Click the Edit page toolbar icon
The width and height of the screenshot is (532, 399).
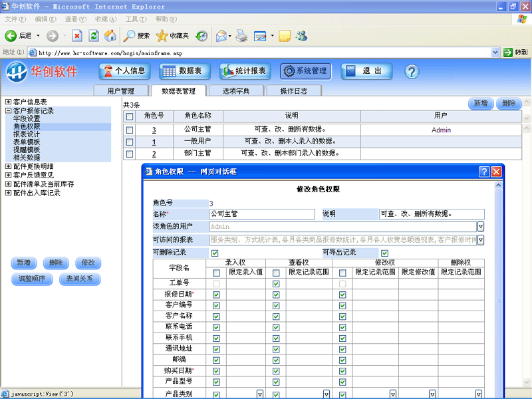(x=260, y=36)
